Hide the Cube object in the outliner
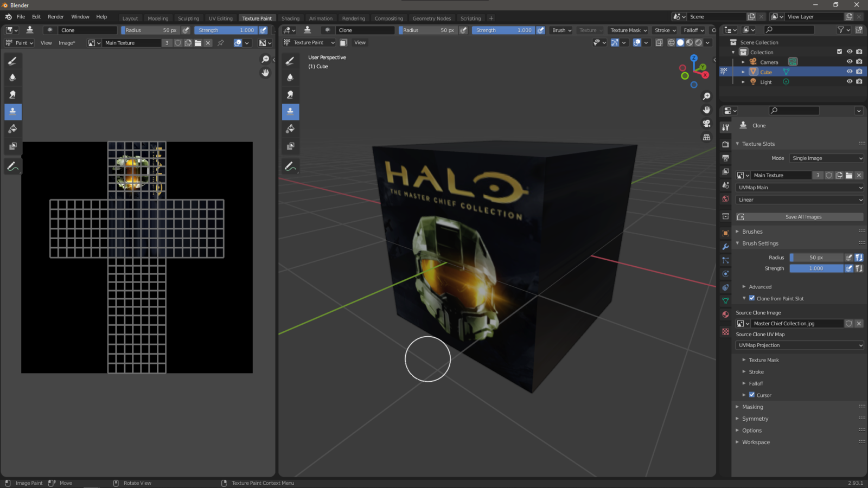 [850, 71]
